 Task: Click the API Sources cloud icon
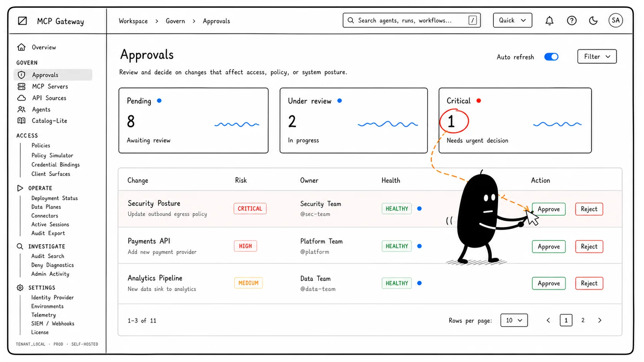click(22, 98)
